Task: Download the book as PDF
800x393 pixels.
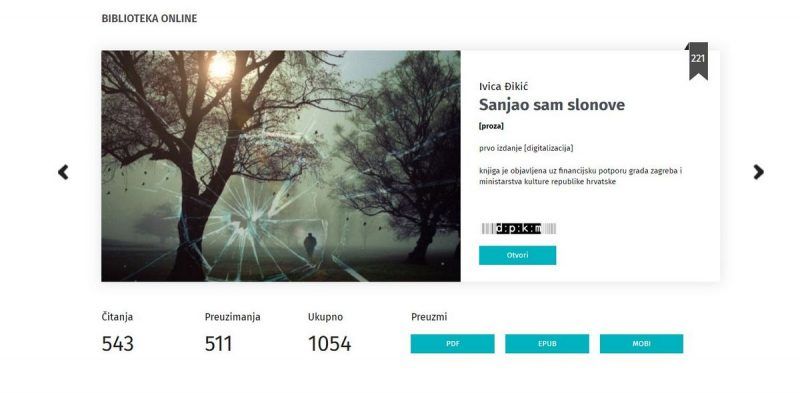Action: click(x=453, y=343)
